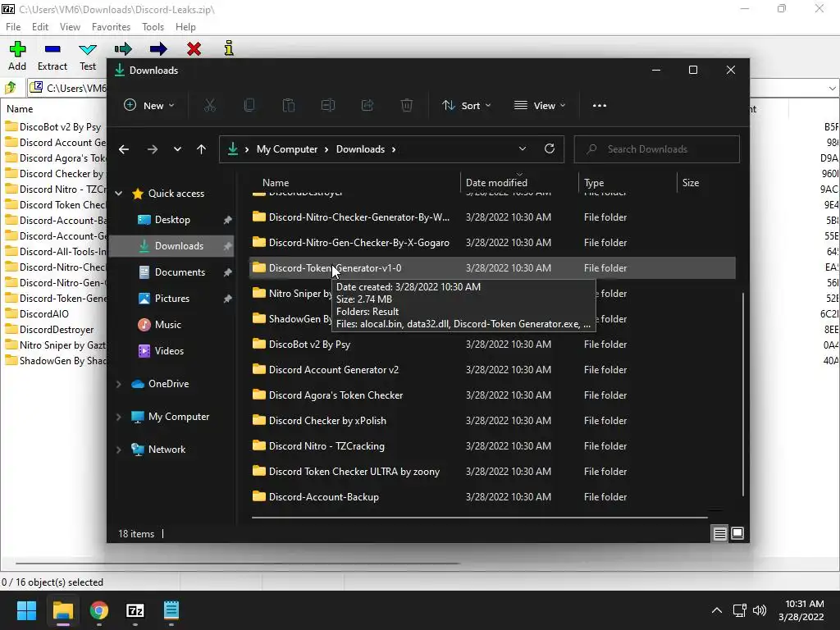Open Notepad from the taskbar
Image resolution: width=840 pixels, height=630 pixels.
[171, 610]
